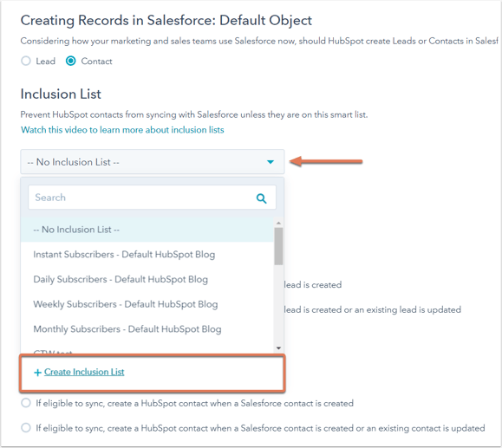The image size is (502, 448).
Task: Choose the -- No Inclusion List -- option
Action: pos(147,230)
